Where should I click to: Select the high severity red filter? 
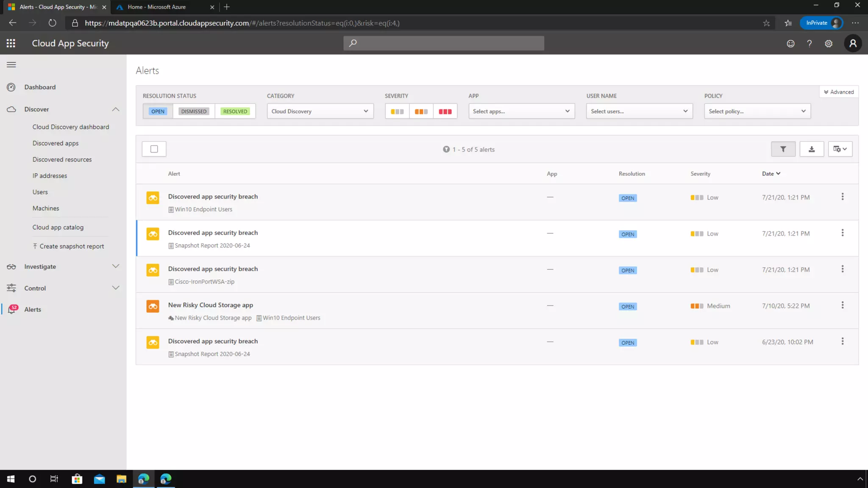click(x=445, y=111)
